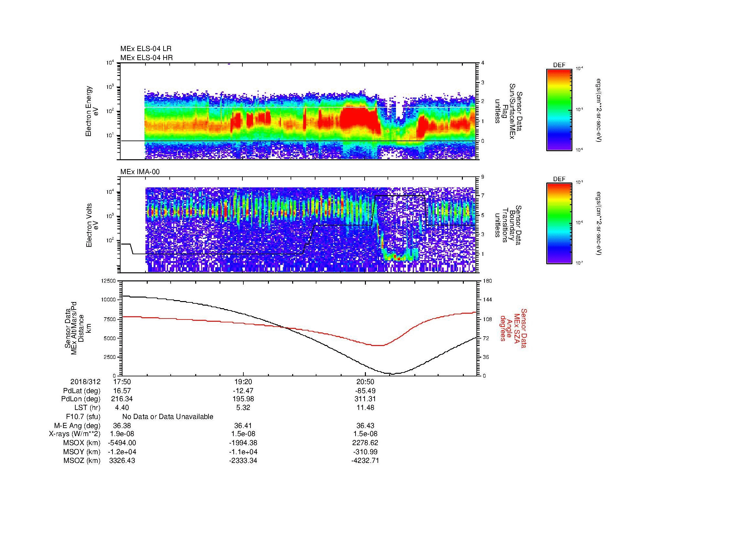Click M-E Ang value '36.38'
This screenshot has height=534, width=756.
122,425
